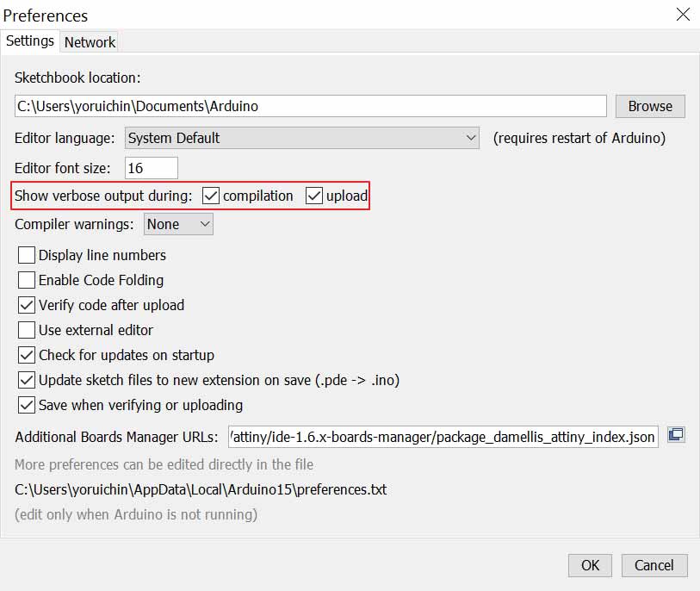Open the Editor language dropdown
700x591 pixels.
pyautogui.click(x=302, y=138)
